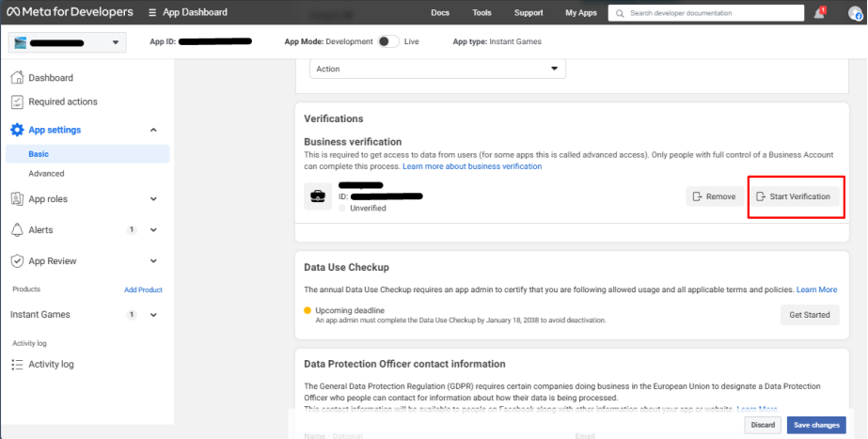868x439 pixels.
Task: Open the profile avatar menu
Action: 855,13
